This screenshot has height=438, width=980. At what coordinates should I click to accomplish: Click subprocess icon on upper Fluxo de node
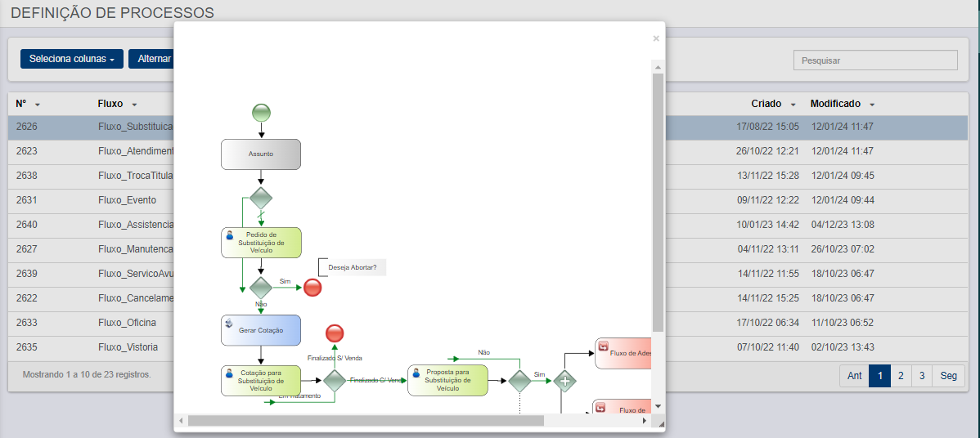pos(603,346)
